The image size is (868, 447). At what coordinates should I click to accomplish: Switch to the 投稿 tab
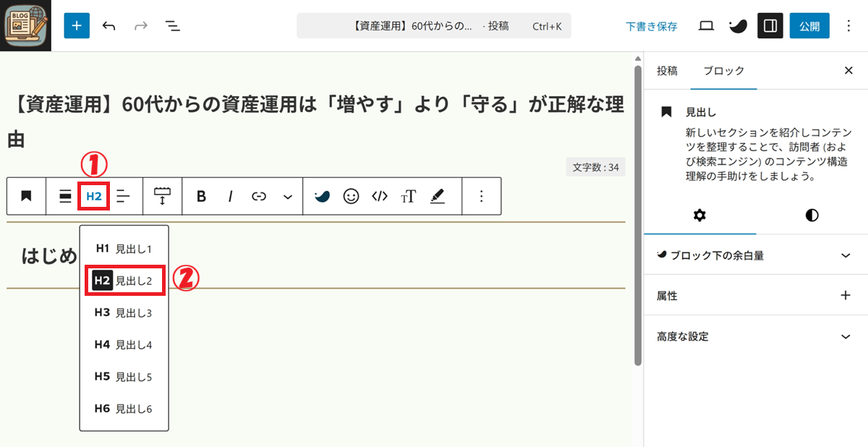coord(667,71)
